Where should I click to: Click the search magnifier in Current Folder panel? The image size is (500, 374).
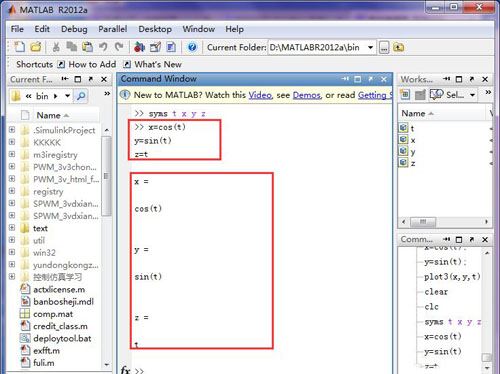[81, 96]
